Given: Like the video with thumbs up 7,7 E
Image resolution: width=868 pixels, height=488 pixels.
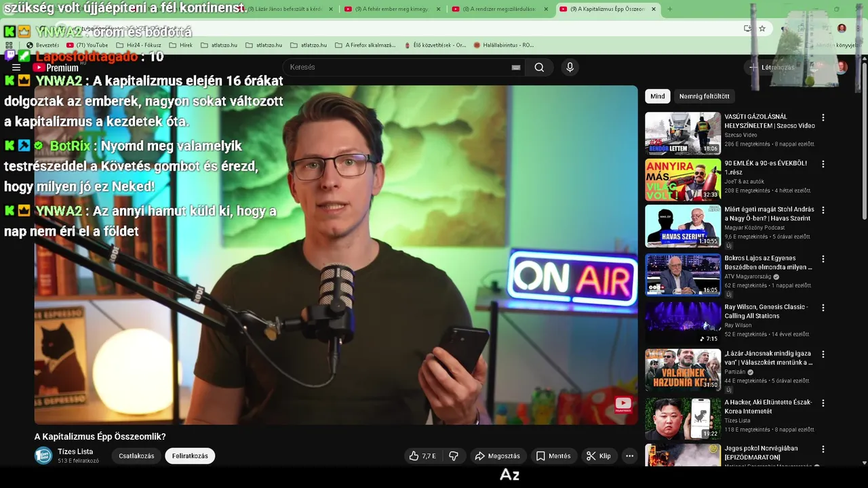Looking at the screenshot, I should pos(422,456).
